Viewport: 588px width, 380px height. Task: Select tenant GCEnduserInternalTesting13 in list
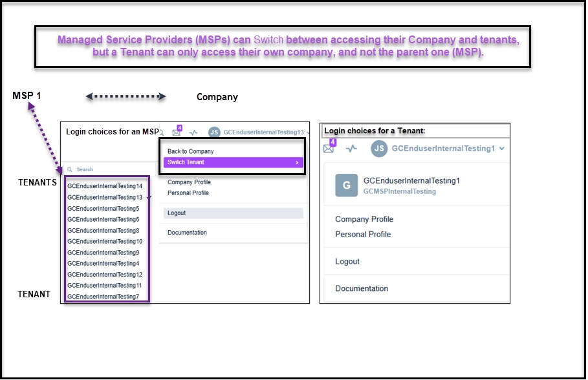tap(105, 198)
